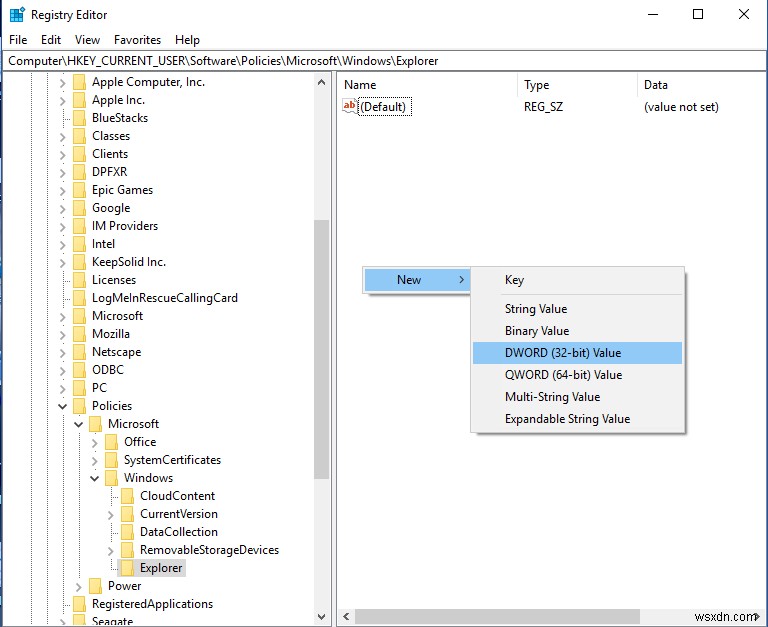Select the PC key
768x627 pixels.
[99, 388]
